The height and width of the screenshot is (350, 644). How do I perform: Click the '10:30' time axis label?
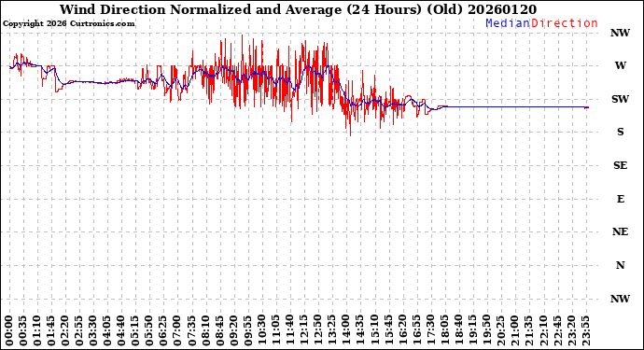tap(261, 330)
